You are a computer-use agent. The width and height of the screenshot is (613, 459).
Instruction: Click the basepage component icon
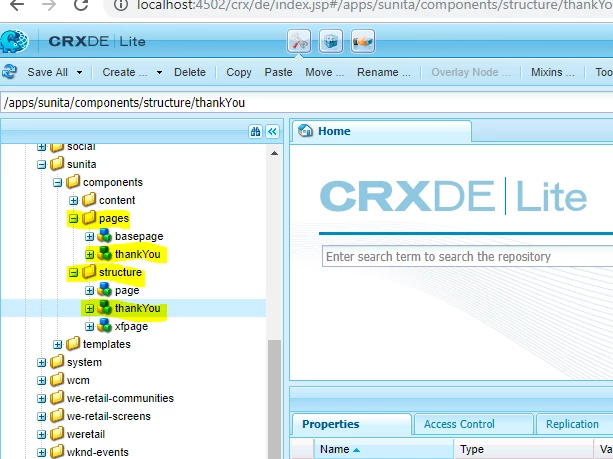[104, 236]
